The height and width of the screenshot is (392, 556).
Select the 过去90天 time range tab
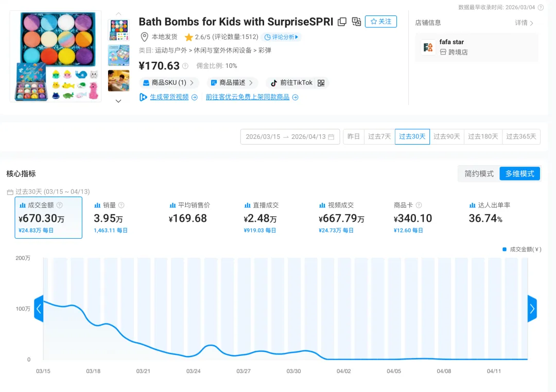tap(447, 136)
